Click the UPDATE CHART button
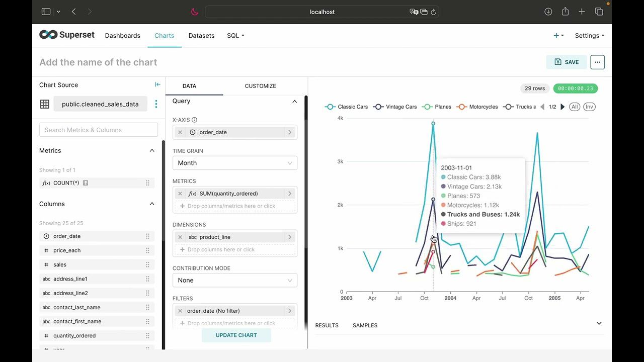The width and height of the screenshot is (644, 362). [x=236, y=335]
